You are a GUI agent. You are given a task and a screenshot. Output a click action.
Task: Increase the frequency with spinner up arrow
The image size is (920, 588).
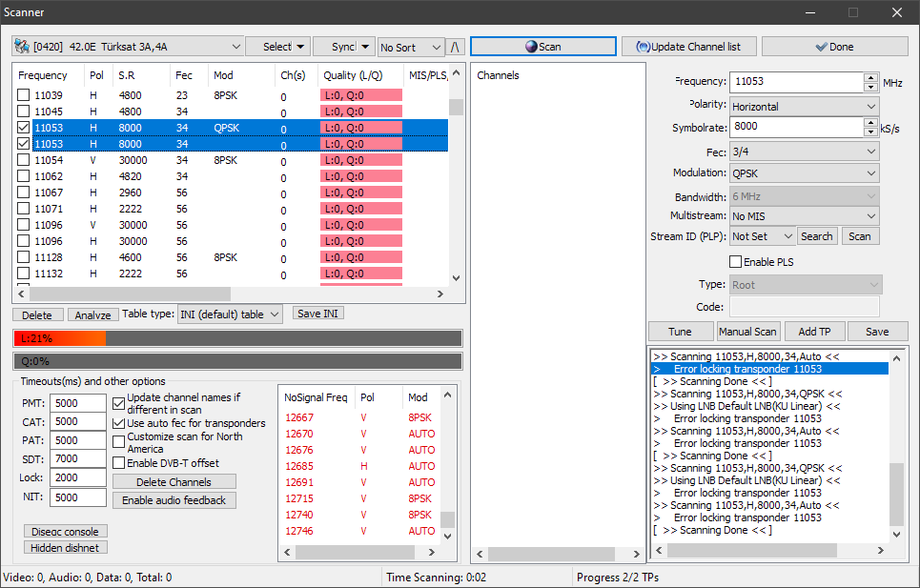(870, 78)
